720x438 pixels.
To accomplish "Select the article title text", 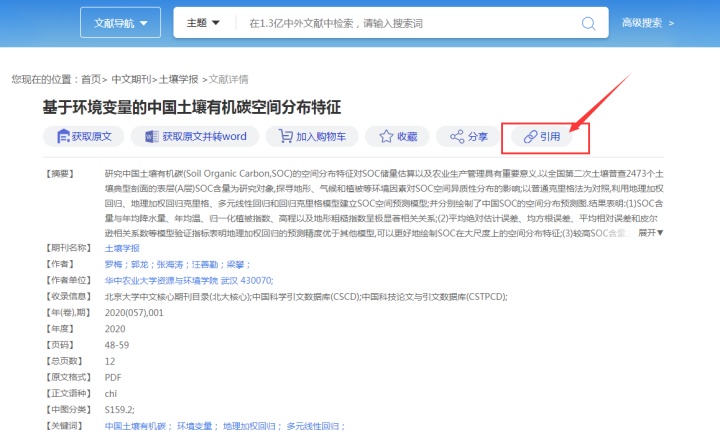I will point(191,107).
